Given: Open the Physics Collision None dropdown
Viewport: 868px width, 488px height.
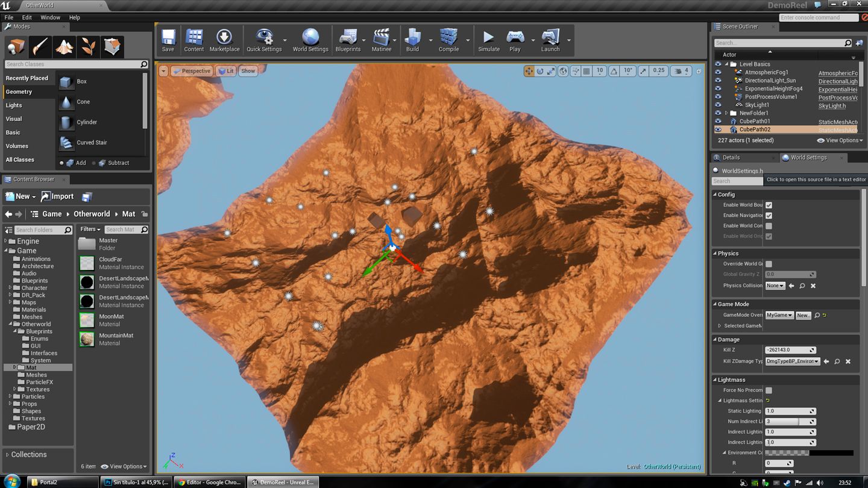Looking at the screenshot, I should pyautogui.click(x=775, y=286).
